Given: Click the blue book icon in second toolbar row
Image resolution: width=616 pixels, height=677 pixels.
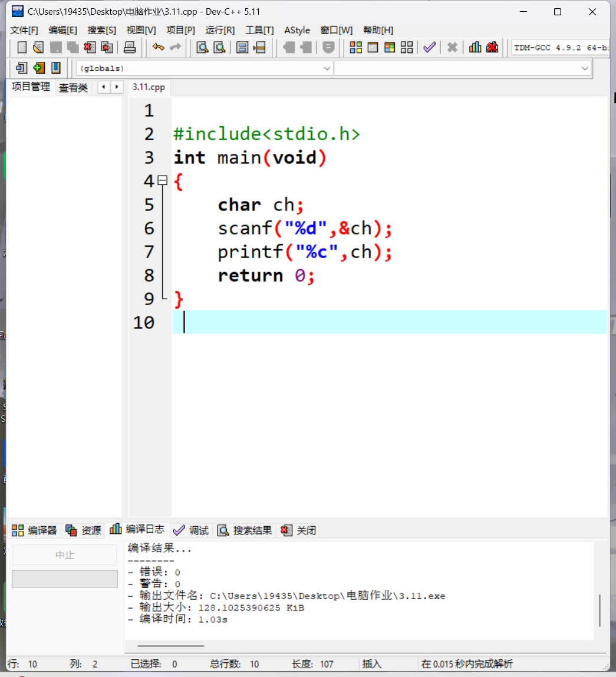Looking at the screenshot, I should click(x=56, y=68).
